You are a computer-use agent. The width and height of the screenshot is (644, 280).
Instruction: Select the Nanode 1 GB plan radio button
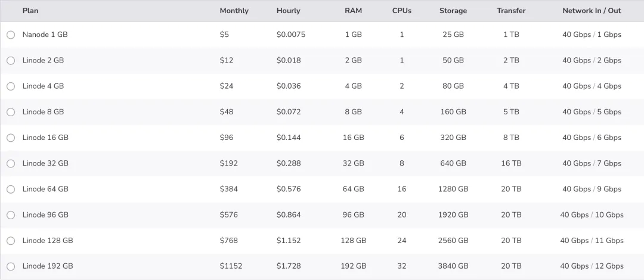click(x=11, y=35)
